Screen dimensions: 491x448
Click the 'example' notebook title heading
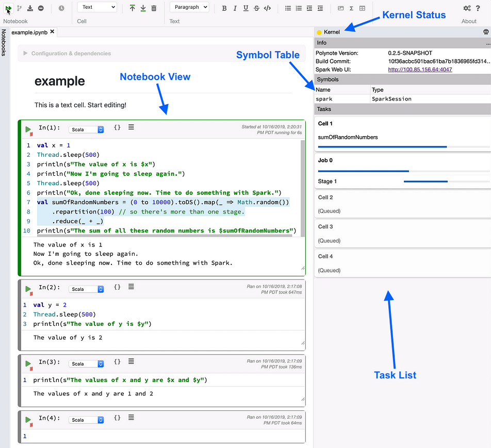point(59,81)
